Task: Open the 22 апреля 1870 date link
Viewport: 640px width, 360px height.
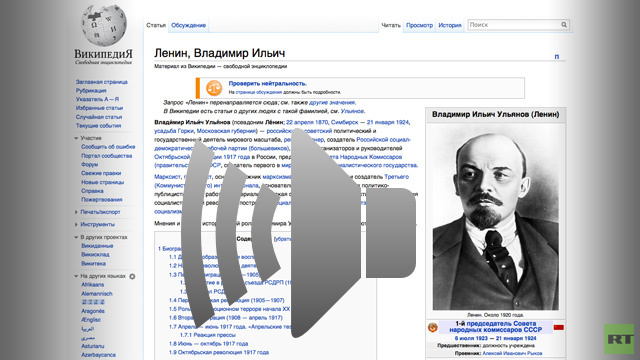Action: click(307, 122)
